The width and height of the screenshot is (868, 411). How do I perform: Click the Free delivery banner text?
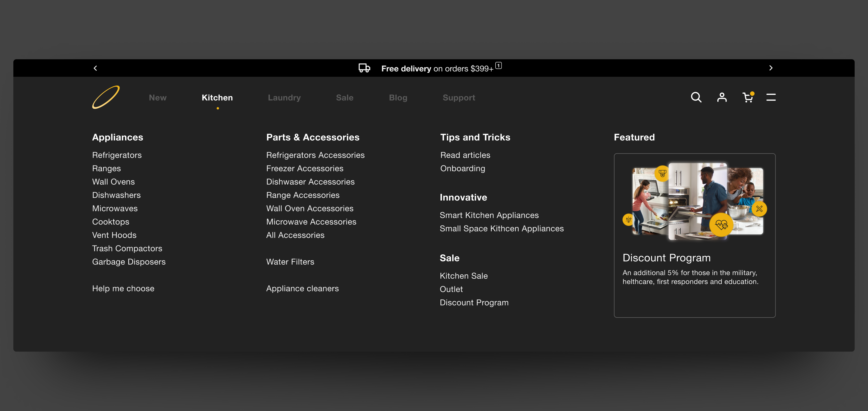pos(437,69)
